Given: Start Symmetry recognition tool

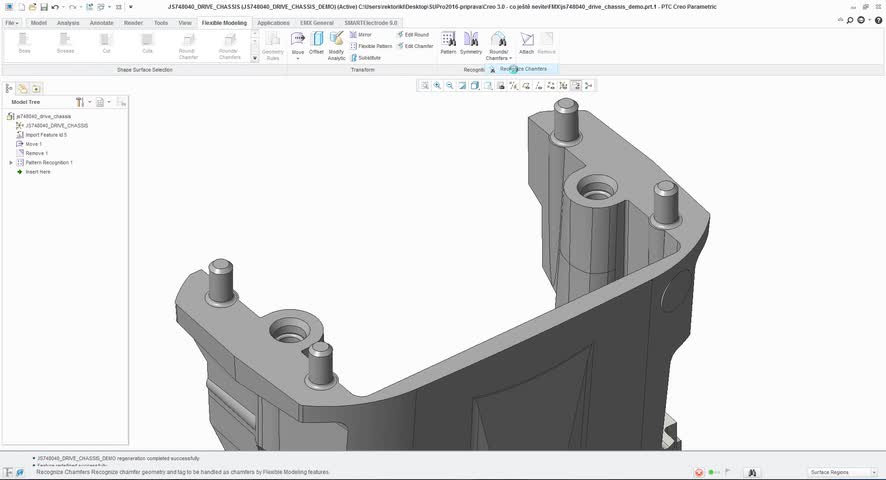Looking at the screenshot, I should click(471, 44).
